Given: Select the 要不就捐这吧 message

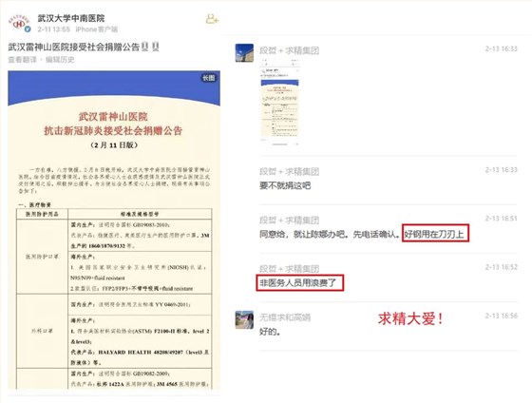Looking at the screenshot, I should pyautogui.click(x=285, y=185).
